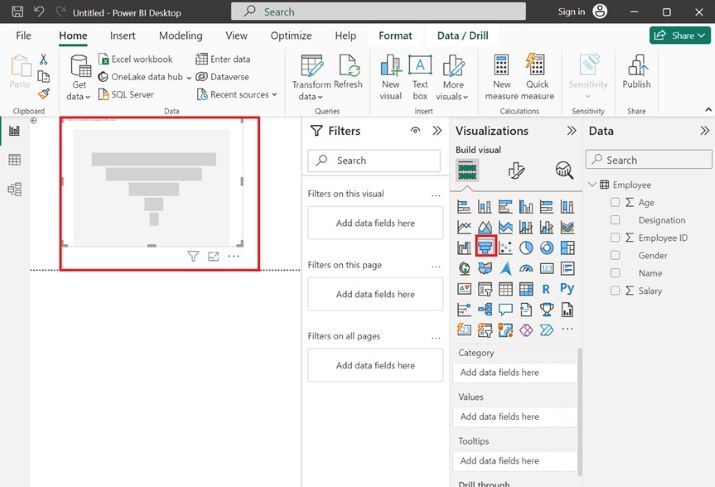
Task: Open the Format visual pane tab
Action: (x=516, y=170)
